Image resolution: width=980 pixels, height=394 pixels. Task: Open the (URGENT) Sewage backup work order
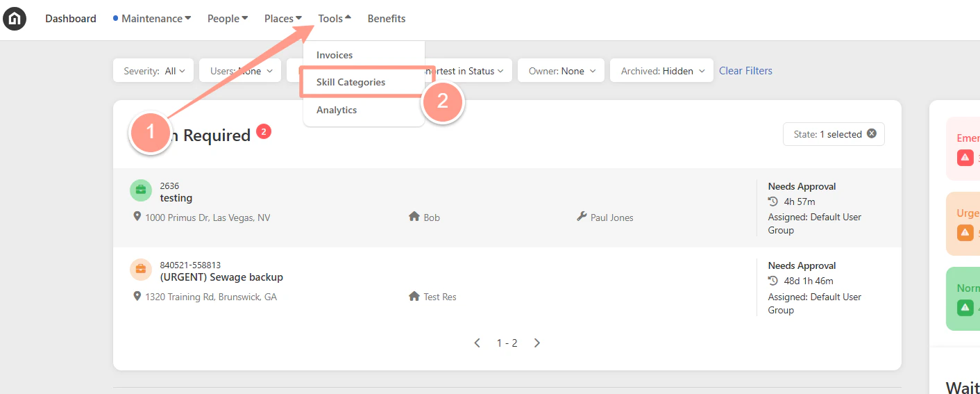click(x=221, y=277)
